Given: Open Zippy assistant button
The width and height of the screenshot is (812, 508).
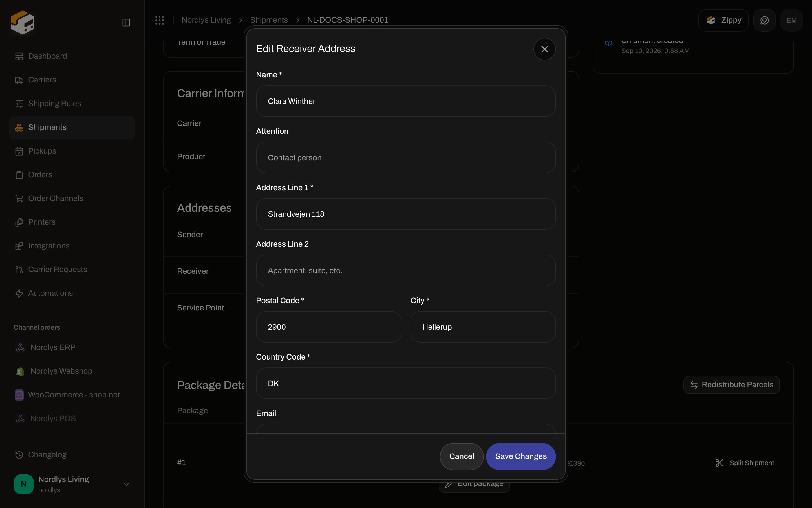Looking at the screenshot, I should (x=723, y=20).
